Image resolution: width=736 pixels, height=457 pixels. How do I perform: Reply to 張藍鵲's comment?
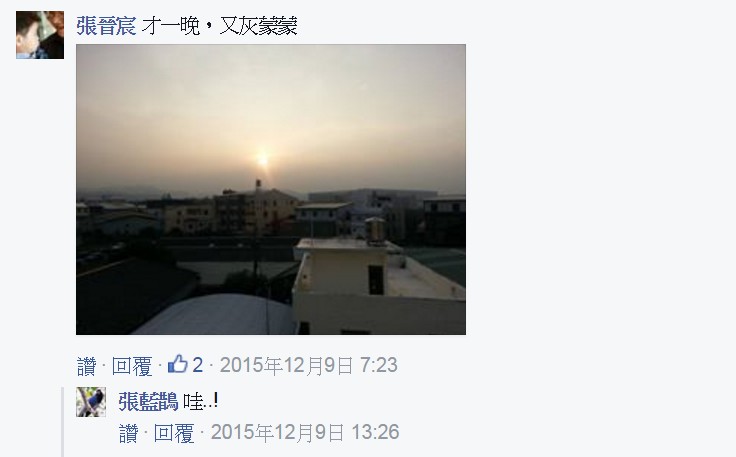174,433
